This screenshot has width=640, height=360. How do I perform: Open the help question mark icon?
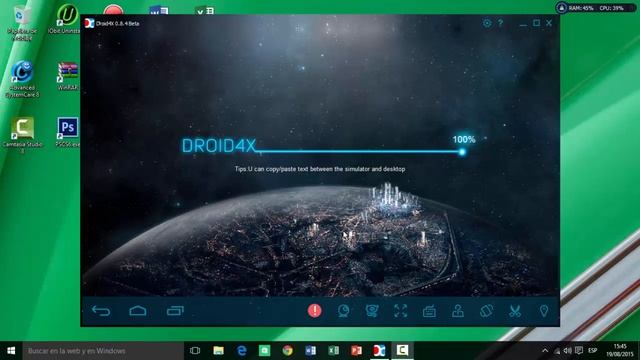[x=500, y=23]
